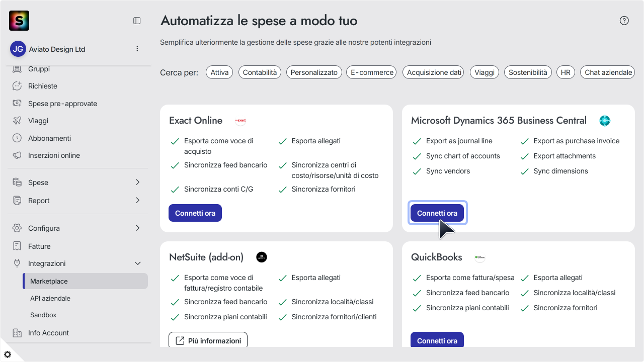The image size is (644, 362).
Task: Click the Microsoft Dynamics 365 Business Central title
Action: point(499,120)
